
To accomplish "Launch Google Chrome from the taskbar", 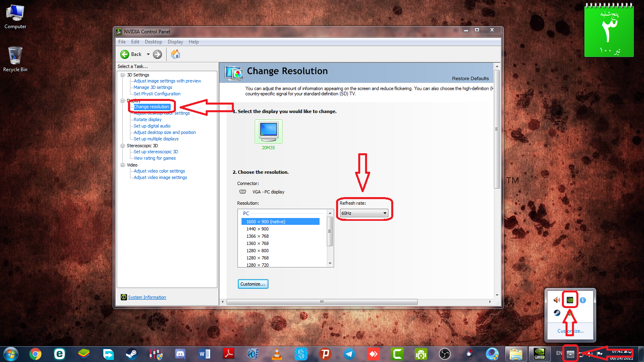I will (x=35, y=354).
